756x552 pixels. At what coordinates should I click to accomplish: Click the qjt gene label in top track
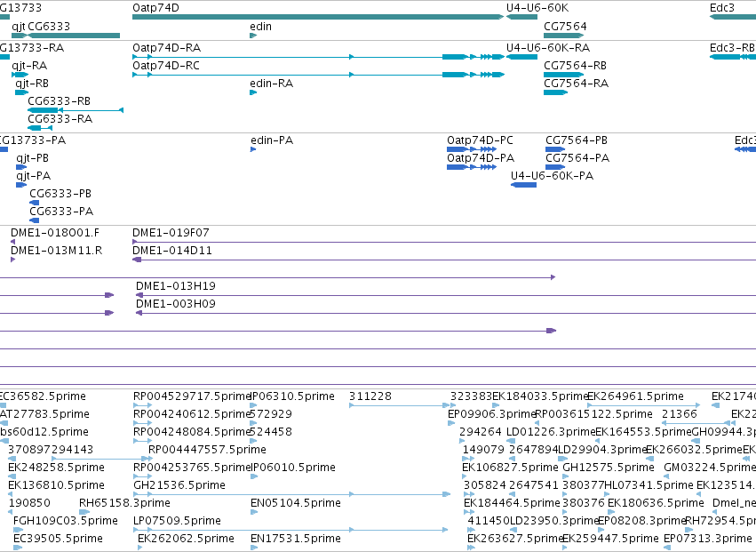tap(19, 26)
